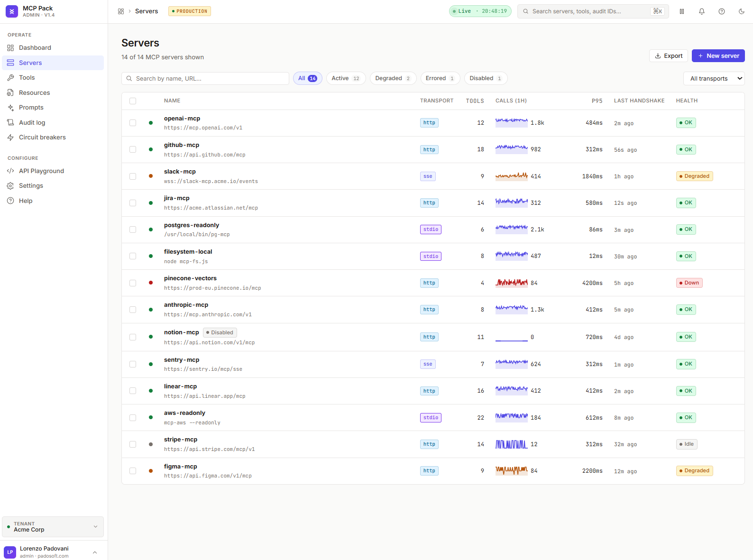Click the API Playground code icon
This screenshot has width=753, height=560.
[10, 171]
